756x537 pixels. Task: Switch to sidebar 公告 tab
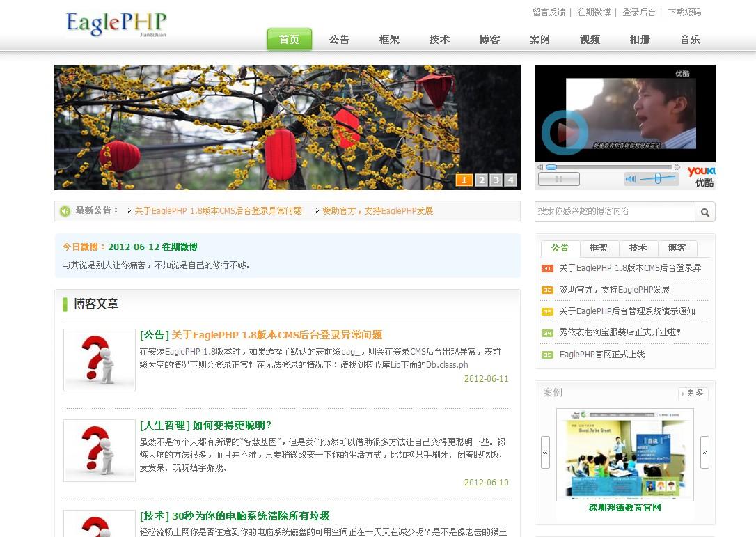[560, 248]
